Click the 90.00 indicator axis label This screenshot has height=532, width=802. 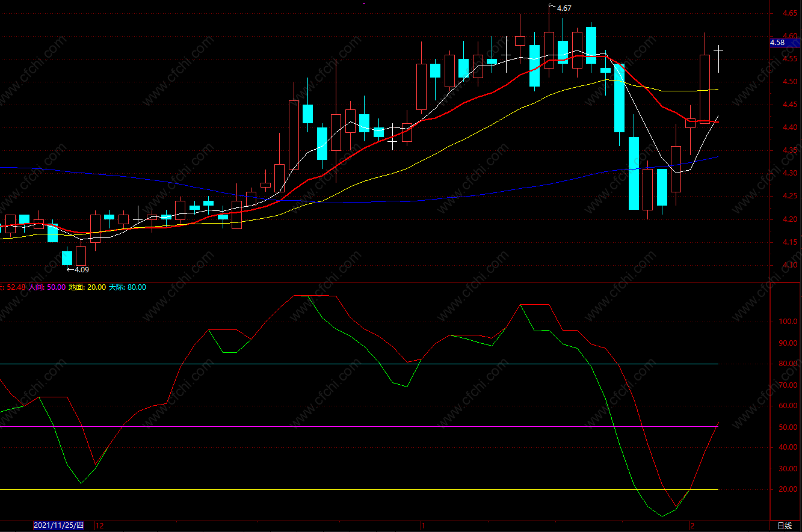789,343
